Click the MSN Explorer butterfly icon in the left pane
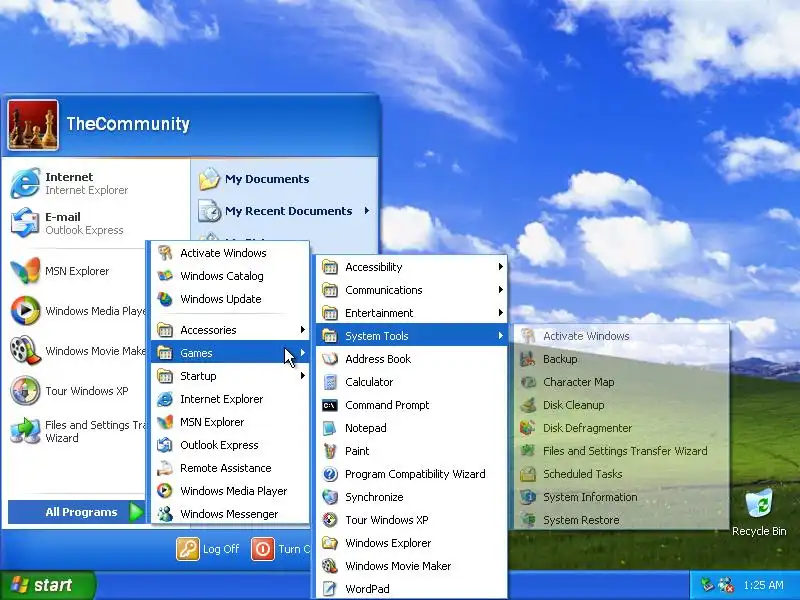The height and width of the screenshot is (600, 800). [x=25, y=271]
